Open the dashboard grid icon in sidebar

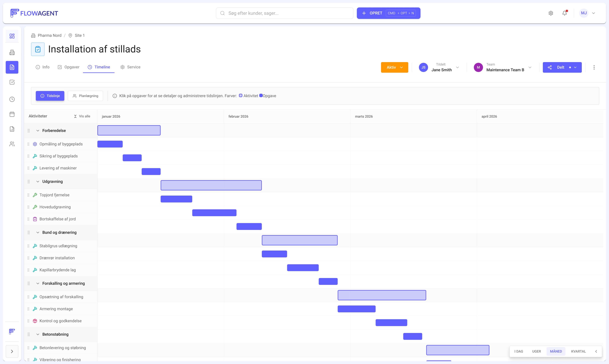point(12,36)
